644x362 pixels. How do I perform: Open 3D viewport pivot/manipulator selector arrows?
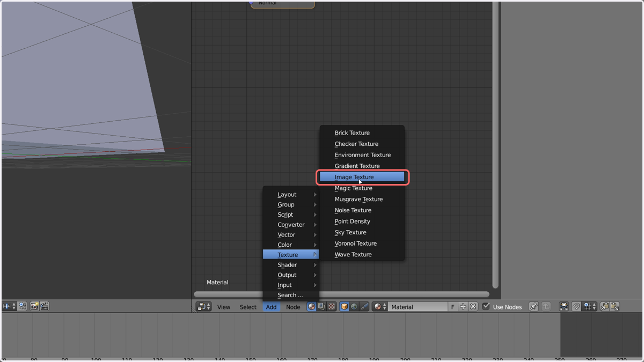9,306
